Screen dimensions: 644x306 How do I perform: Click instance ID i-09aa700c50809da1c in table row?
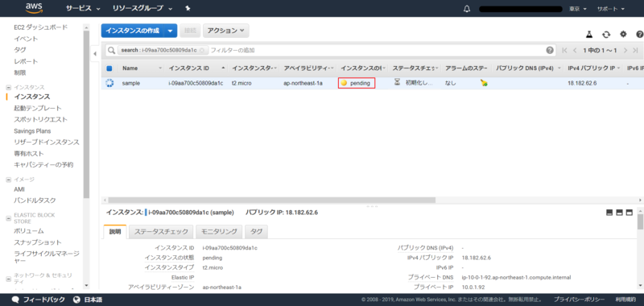click(x=196, y=83)
